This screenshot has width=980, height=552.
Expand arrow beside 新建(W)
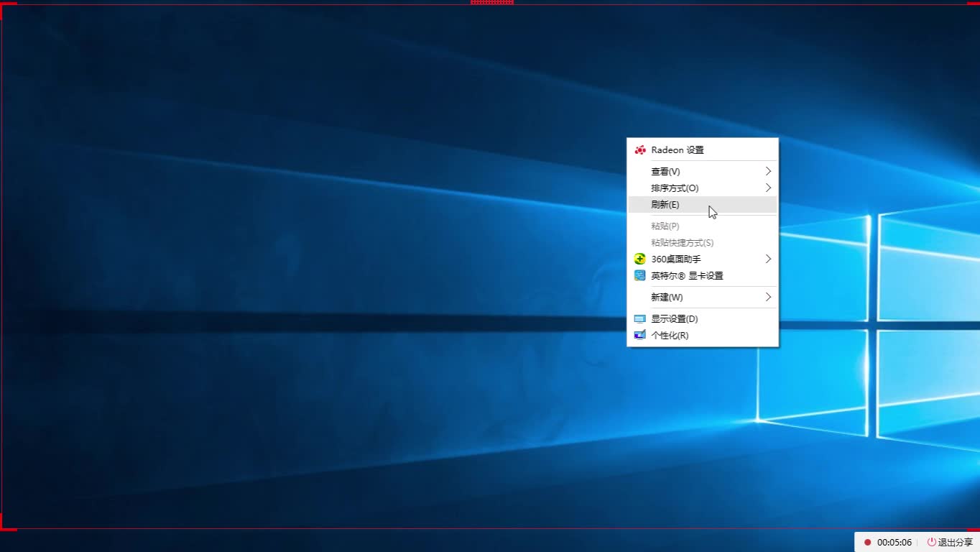point(768,298)
